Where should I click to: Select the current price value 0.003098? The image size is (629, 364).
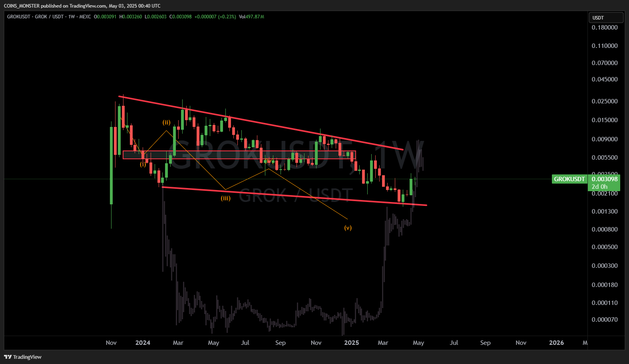(x=604, y=179)
